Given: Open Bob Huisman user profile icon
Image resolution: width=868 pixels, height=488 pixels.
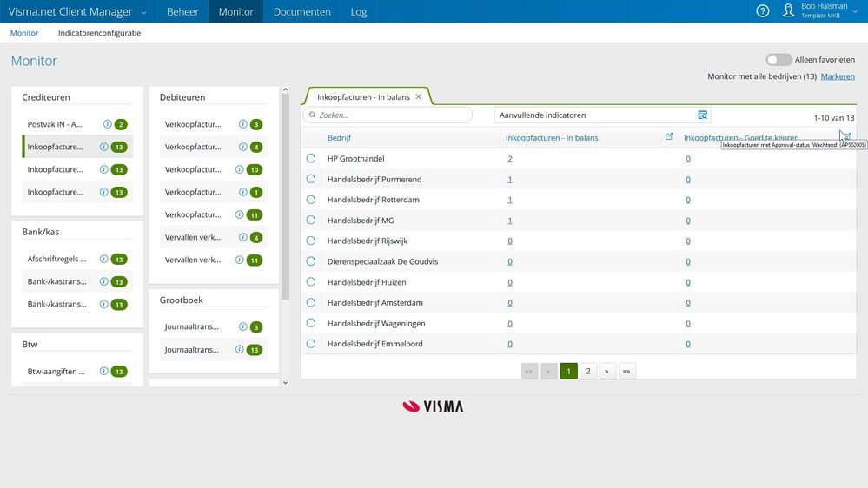Looking at the screenshot, I should pos(788,11).
